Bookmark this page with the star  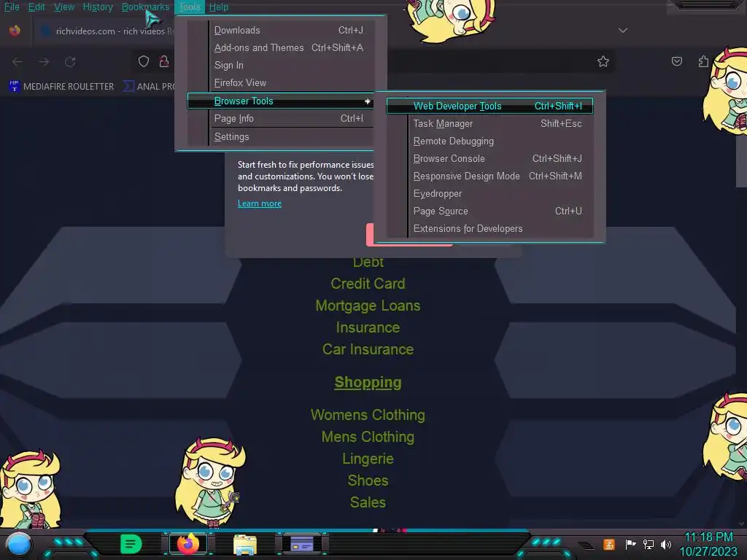[x=603, y=61]
